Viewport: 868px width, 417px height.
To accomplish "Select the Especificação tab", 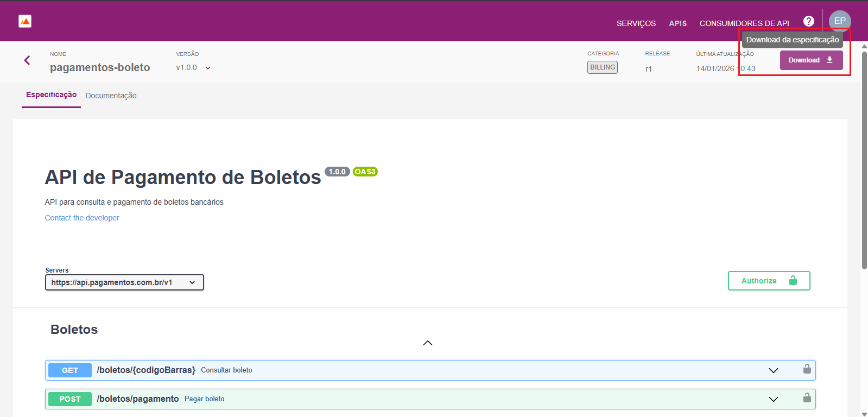I will tap(51, 95).
